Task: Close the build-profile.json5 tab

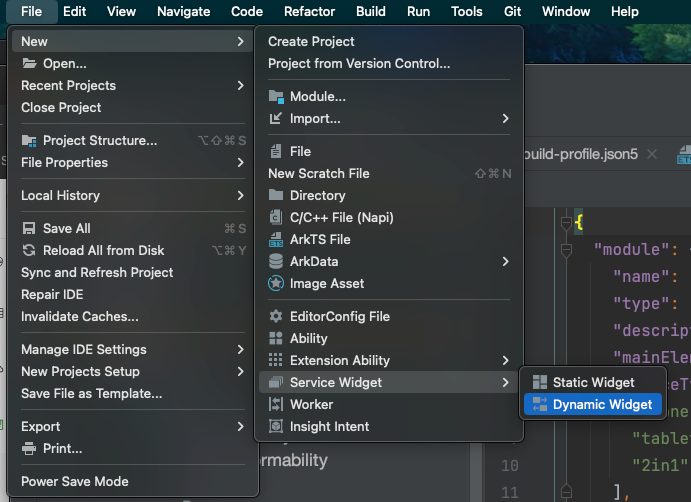Action: tap(652, 154)
